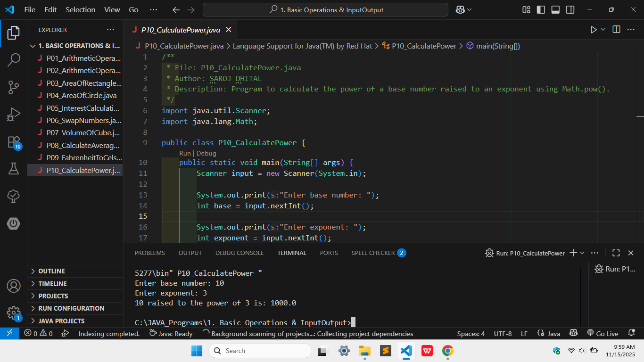This screenshot has width=644, height=362.
Task: Click the Run CodeLens above main method
Action: 184,153
